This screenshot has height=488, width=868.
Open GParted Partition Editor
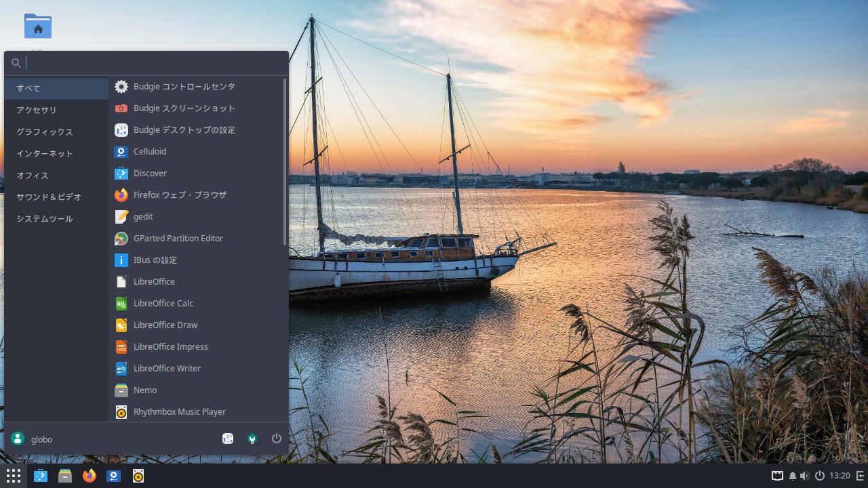click(178, 239)
